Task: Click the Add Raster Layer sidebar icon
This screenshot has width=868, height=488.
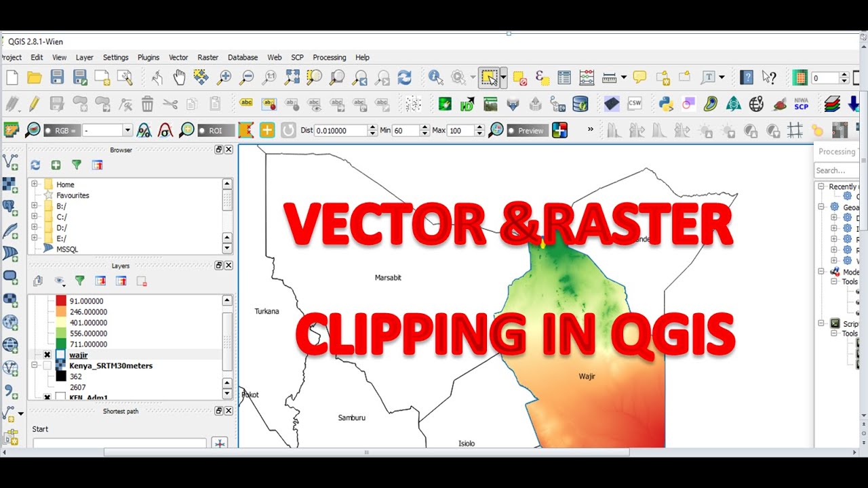Action: [10, 185]
